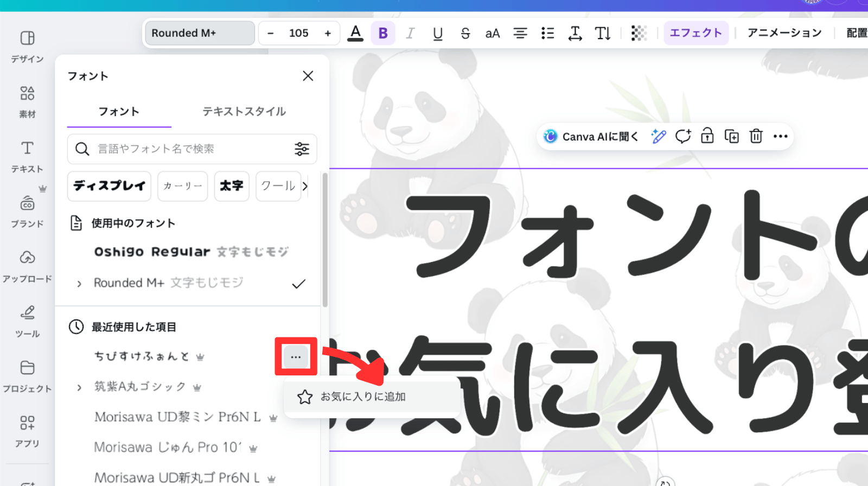Open the デザイン sidebar panel

tap(27, 47)
